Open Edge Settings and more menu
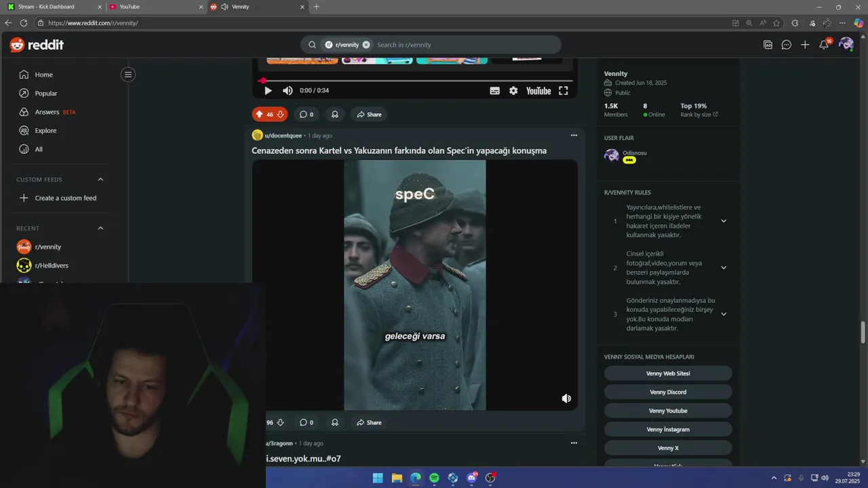Viewport: 868px width, 488px height. [x=842, y=23]
